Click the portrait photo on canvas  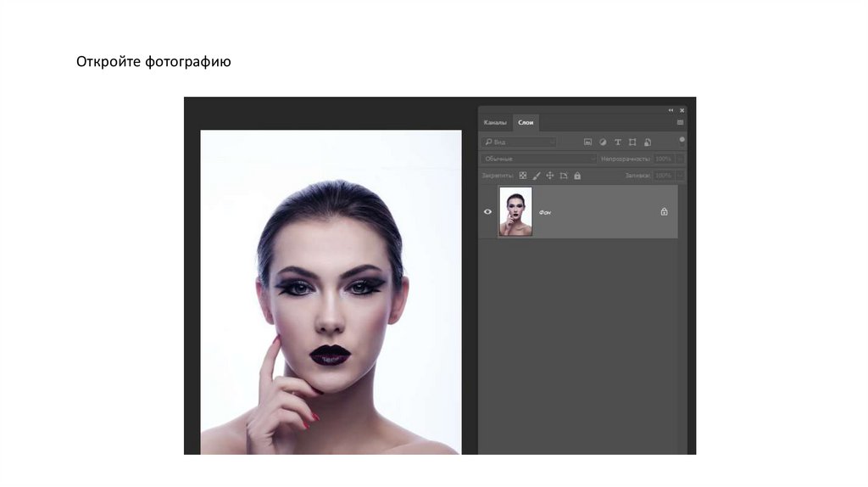(331, 292)
